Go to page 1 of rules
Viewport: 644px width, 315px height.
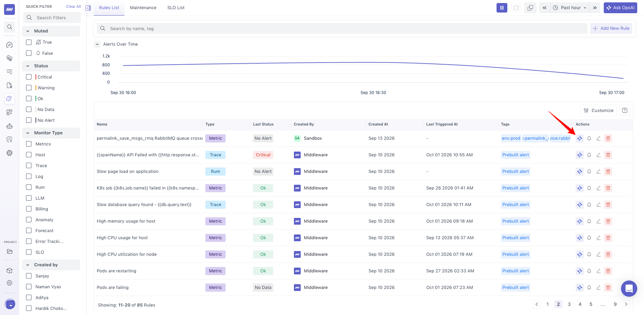(548, 304)
